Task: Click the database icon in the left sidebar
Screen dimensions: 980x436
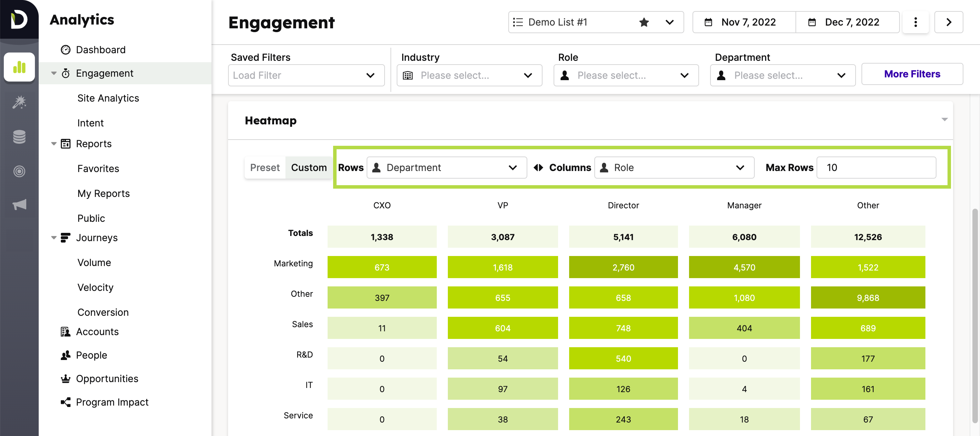Action: (x=19, y=136)
